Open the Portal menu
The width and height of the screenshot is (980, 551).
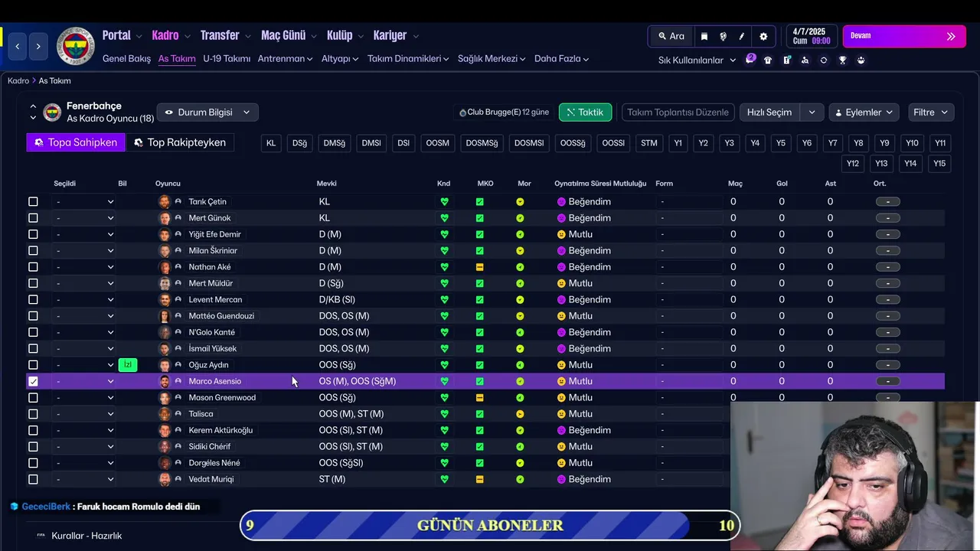[x=122, y=35]
